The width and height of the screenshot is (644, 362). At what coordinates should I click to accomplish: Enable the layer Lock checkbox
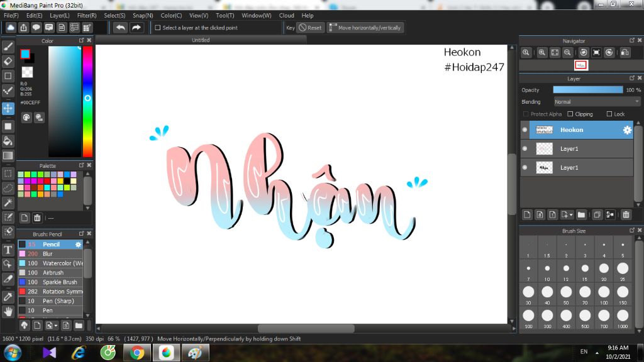(x=609, y=114)
